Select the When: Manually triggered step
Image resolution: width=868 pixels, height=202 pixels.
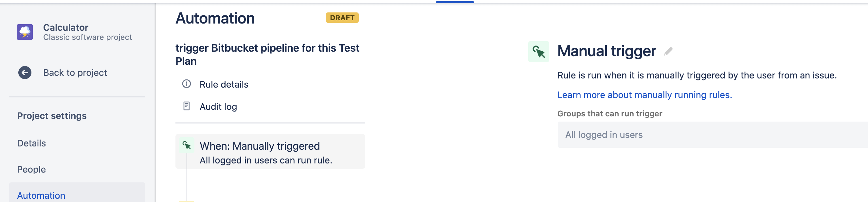click(270, 152)
